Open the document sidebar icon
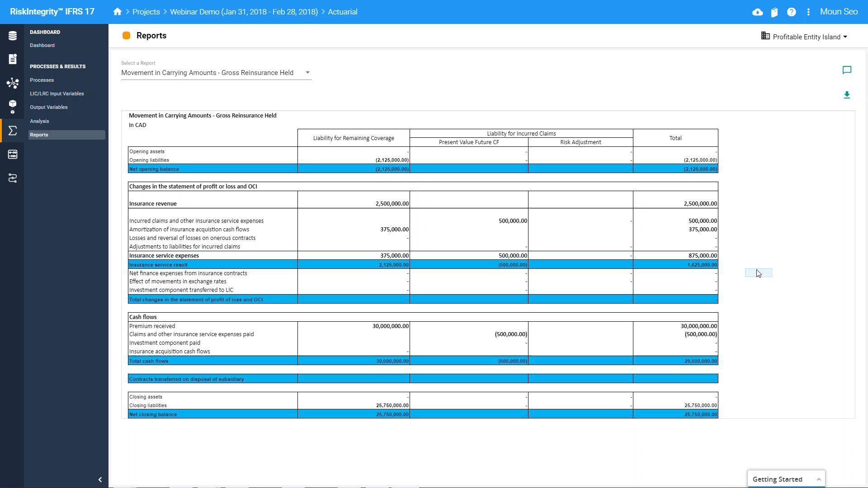868x488 pixels. pyautogui.click(x=13, y=59)
